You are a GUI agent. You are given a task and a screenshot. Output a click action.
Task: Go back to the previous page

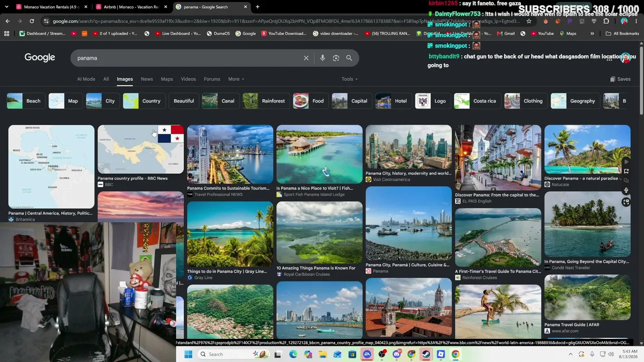tap(8, 21)
